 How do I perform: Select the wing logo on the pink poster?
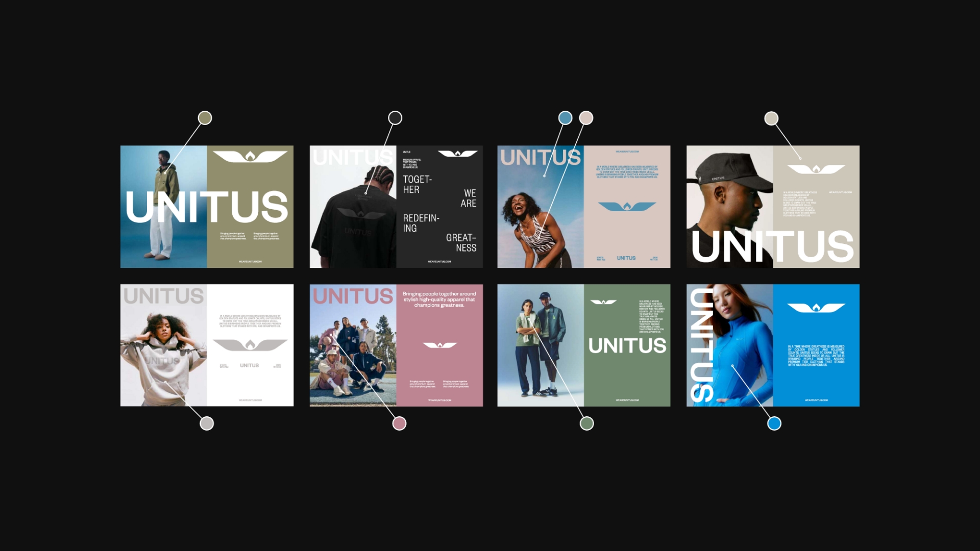click(440, 345)
